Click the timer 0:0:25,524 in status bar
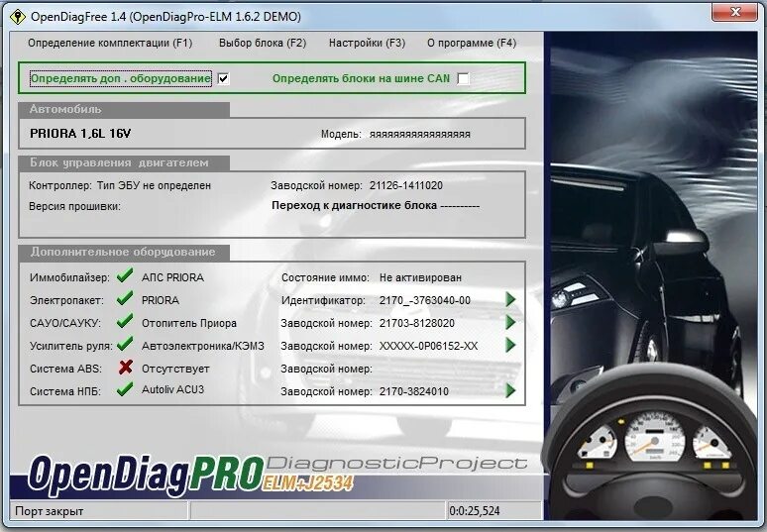Image resolution: width=767 pixels, height=532 pixels. (x=475, y=511)
